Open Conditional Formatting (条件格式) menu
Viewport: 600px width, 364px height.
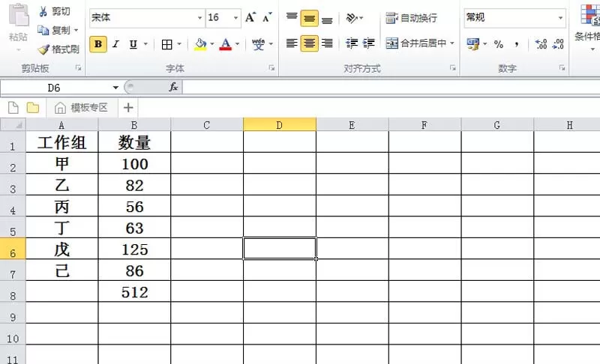pyautogui.click(x=589, y=26)
